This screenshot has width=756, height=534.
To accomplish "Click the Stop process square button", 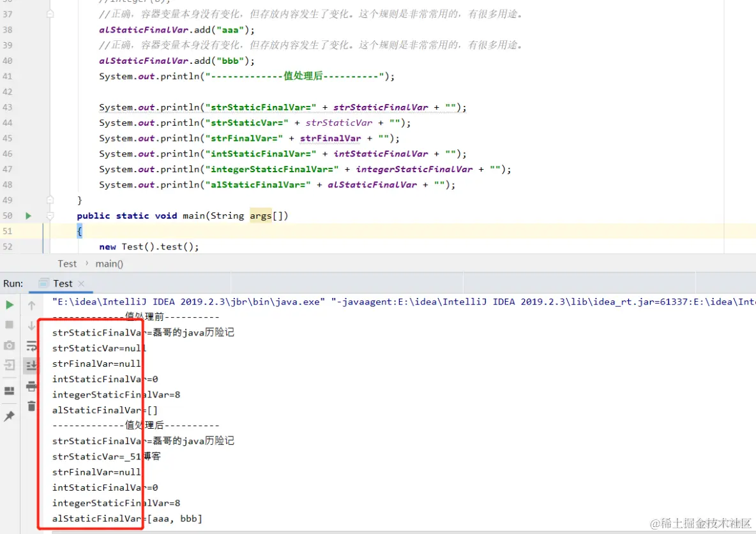I will tap(9, 325).
